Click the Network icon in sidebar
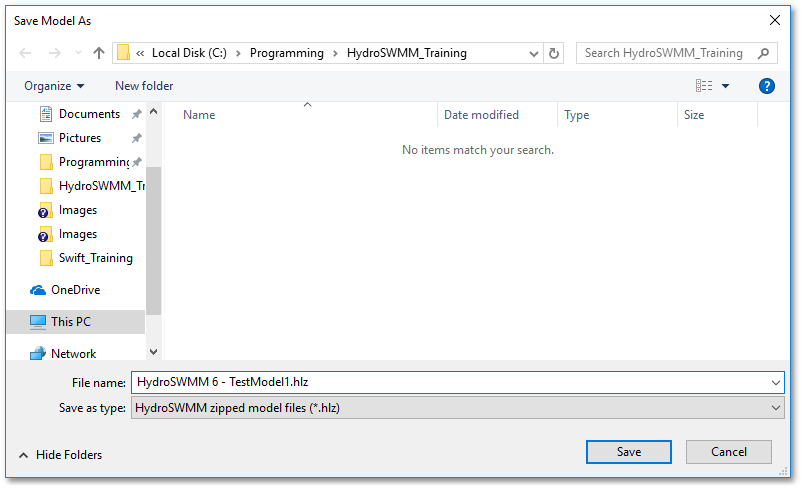 [38, 354]
